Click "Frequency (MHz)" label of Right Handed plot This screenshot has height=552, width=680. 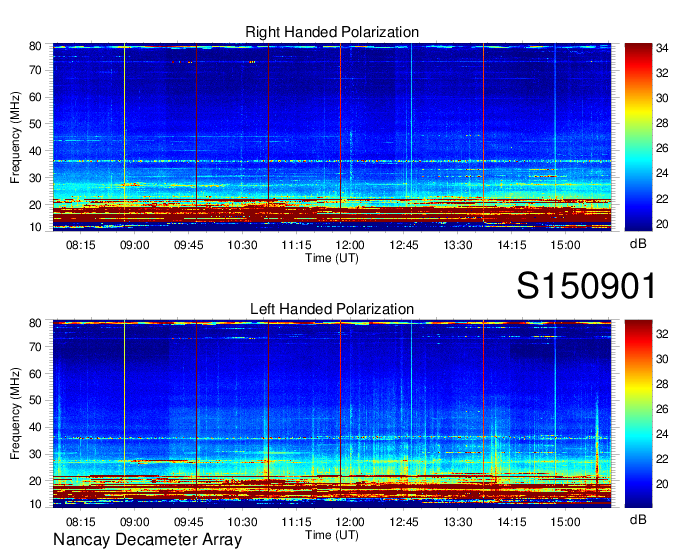click(x=15, y=137)
